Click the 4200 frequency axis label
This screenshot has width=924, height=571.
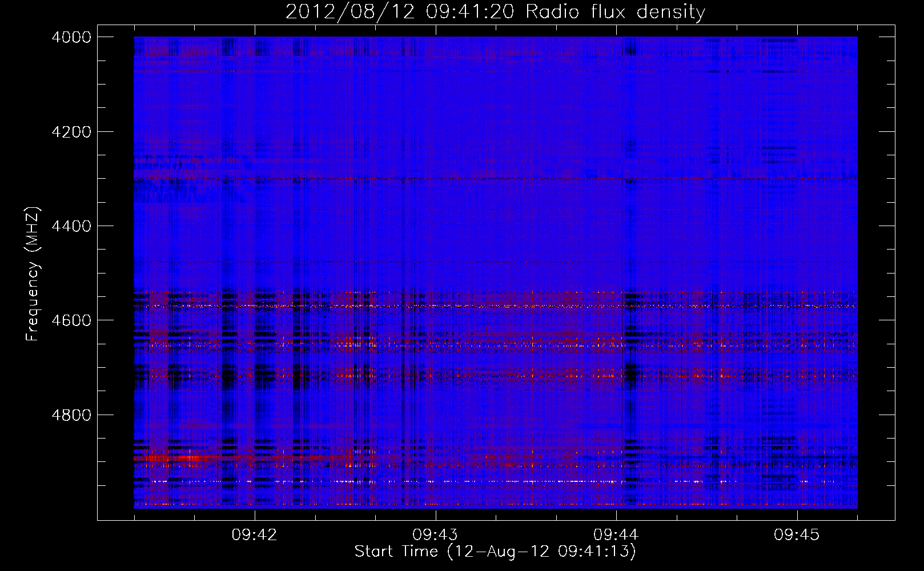coord(71,132)
